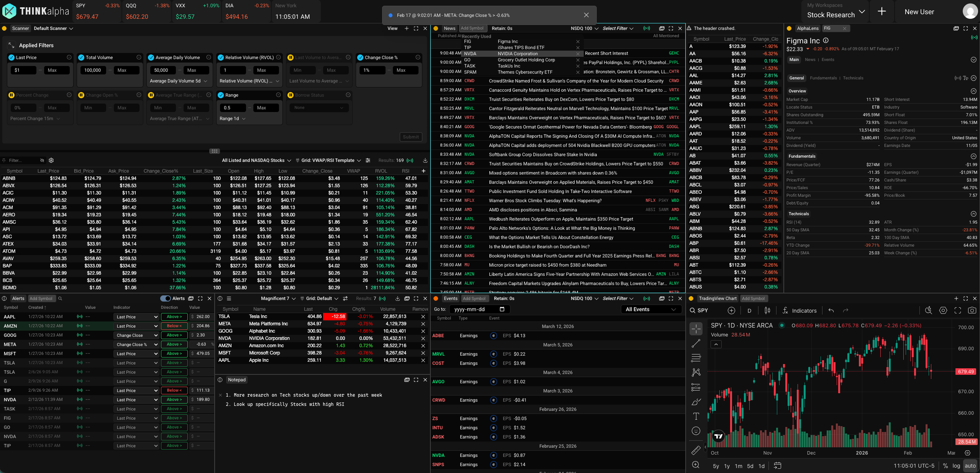The image size is (980, 473).
Task: Open the Magnificent 7 list menu icon
Action: click(229, 298)
